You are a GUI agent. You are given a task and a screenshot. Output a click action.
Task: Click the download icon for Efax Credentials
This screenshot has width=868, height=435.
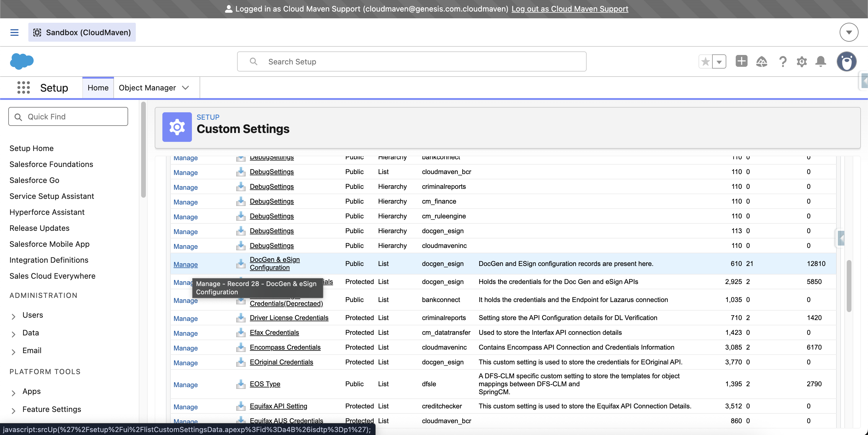(241, 332)
